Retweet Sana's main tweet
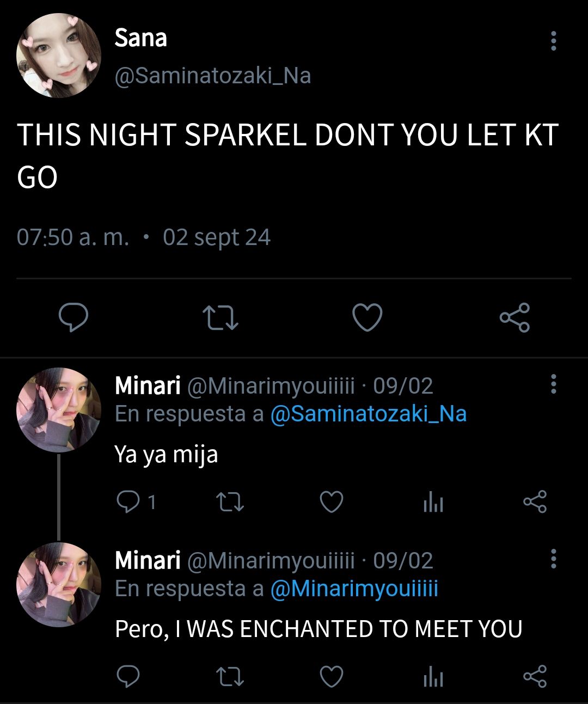 pyautogui.click(x=220, y=317)
